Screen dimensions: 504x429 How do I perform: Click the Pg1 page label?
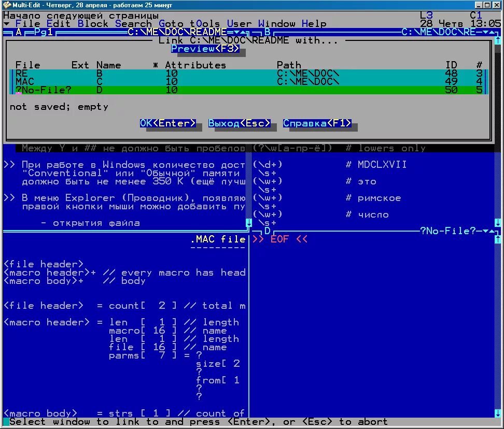(44, 32)
